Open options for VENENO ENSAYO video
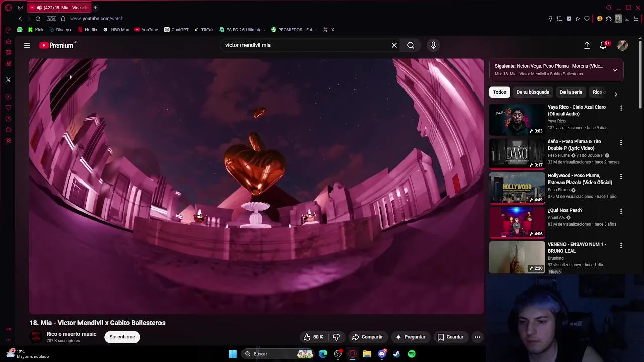 (x=621, y=245)
